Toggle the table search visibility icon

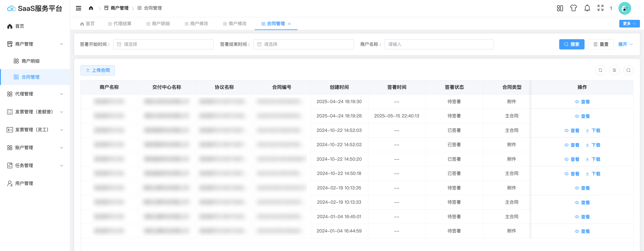pyautogui.click(x=628, y=70)
